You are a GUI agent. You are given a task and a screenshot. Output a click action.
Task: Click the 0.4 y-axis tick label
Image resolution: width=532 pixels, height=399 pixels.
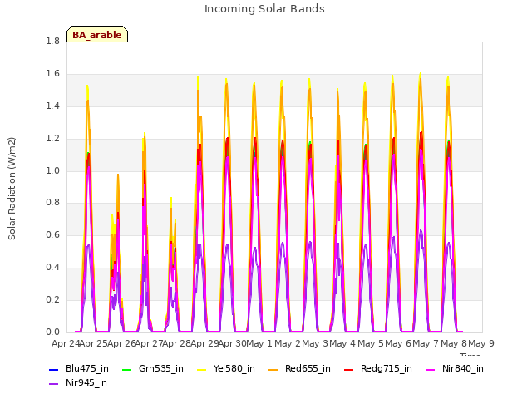coord(52,268)
